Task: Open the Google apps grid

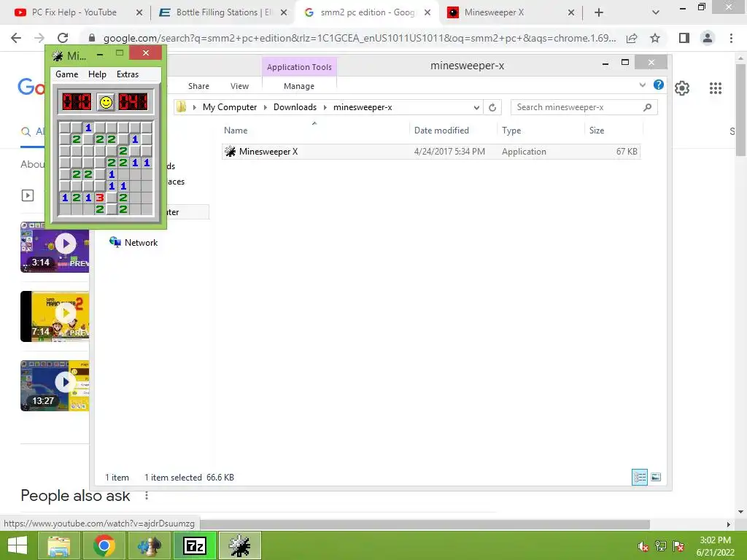Action: click(716, 88)
